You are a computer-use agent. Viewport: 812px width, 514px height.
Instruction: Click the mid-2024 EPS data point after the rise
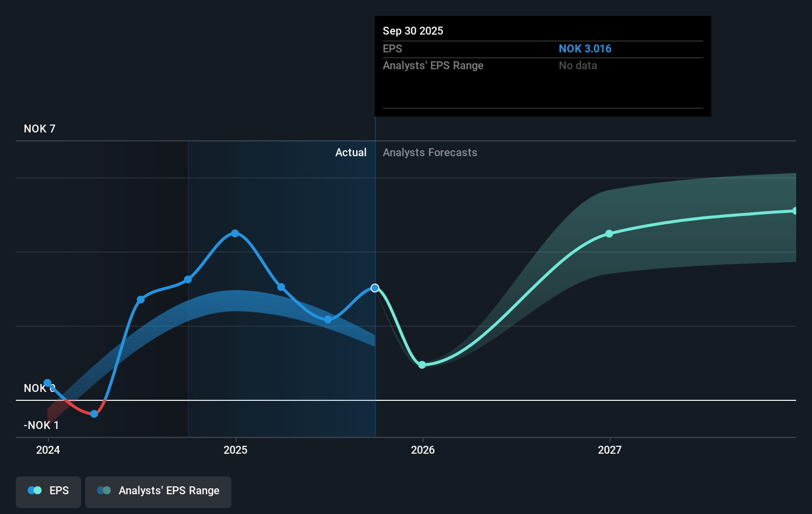point(140,300)
